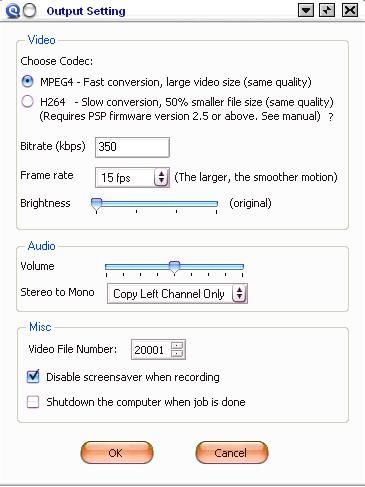365x487 pixels.
Task: Click the Volume slider thumb
Action: click(x=174, y=267)
